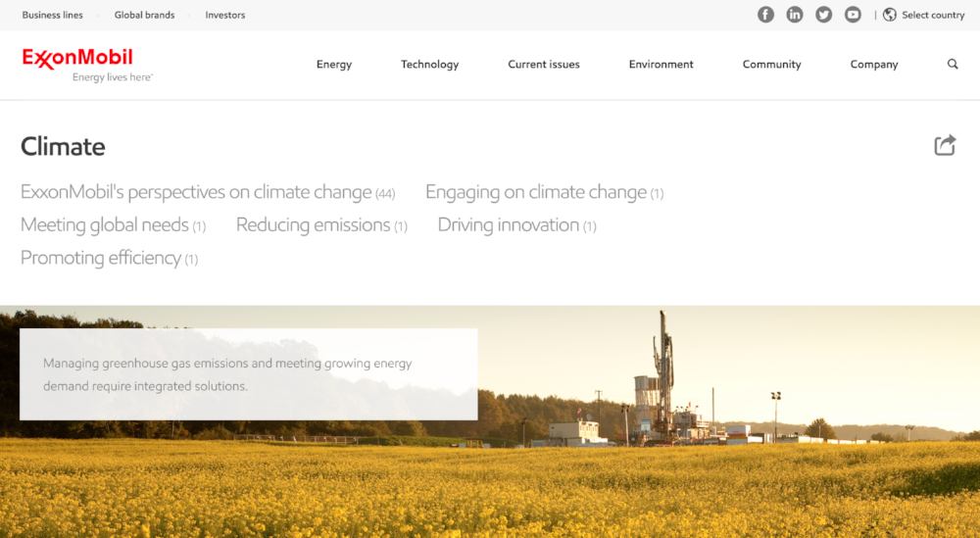Open the Business lines link
This screenshot has height=538, width=980.
(x=53, y=15)
